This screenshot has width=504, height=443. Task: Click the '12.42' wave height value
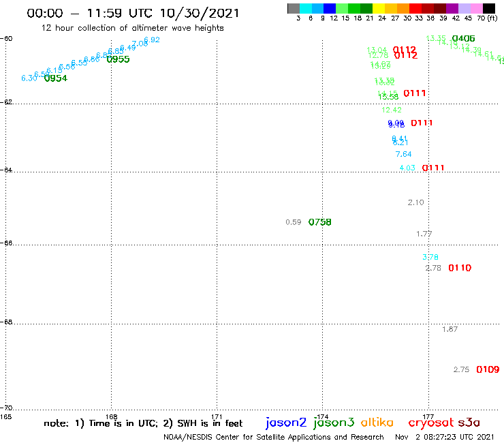point(392,110)
